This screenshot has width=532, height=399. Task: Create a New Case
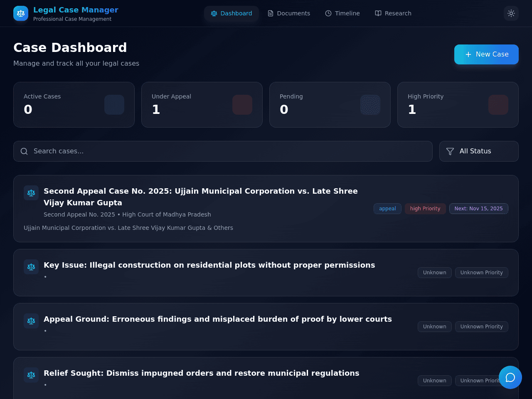[x=486, y=54]
